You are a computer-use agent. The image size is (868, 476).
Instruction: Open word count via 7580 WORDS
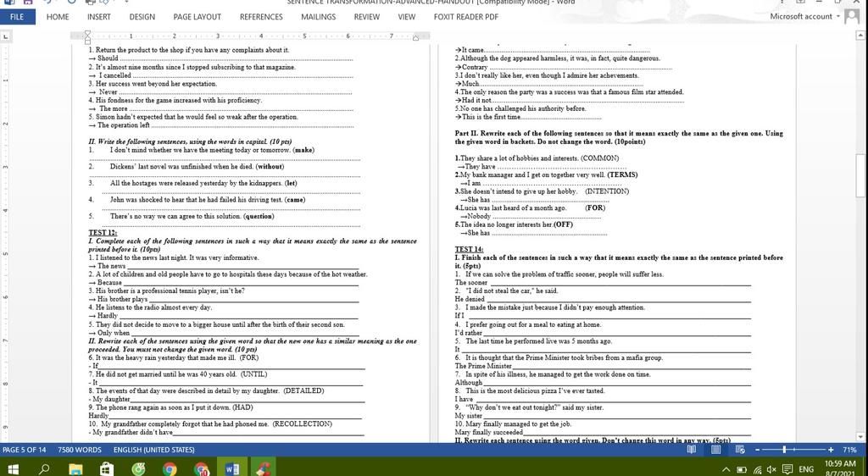tap(80, 450)
